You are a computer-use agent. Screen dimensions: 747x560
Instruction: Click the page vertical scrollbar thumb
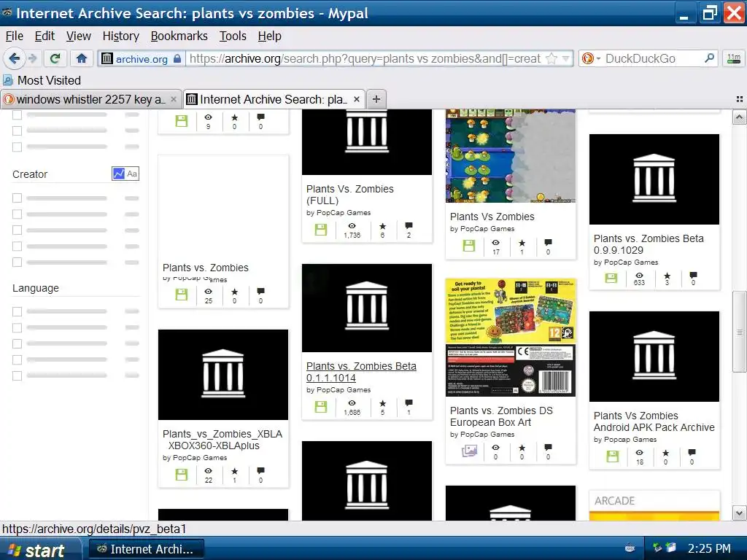(x=739, y=332)
